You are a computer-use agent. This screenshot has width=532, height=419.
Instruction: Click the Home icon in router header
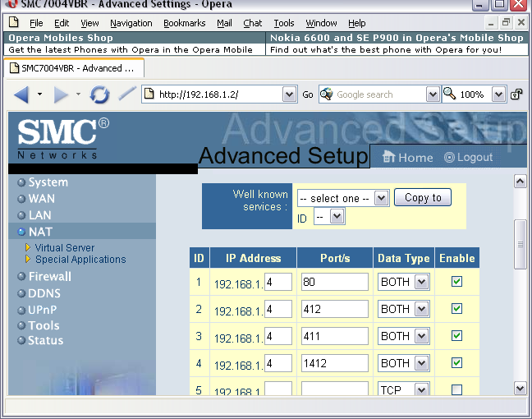pos(389,157)
